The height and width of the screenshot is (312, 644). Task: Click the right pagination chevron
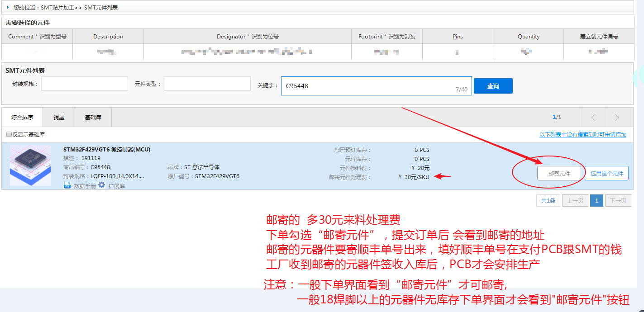tap(618, 117)
